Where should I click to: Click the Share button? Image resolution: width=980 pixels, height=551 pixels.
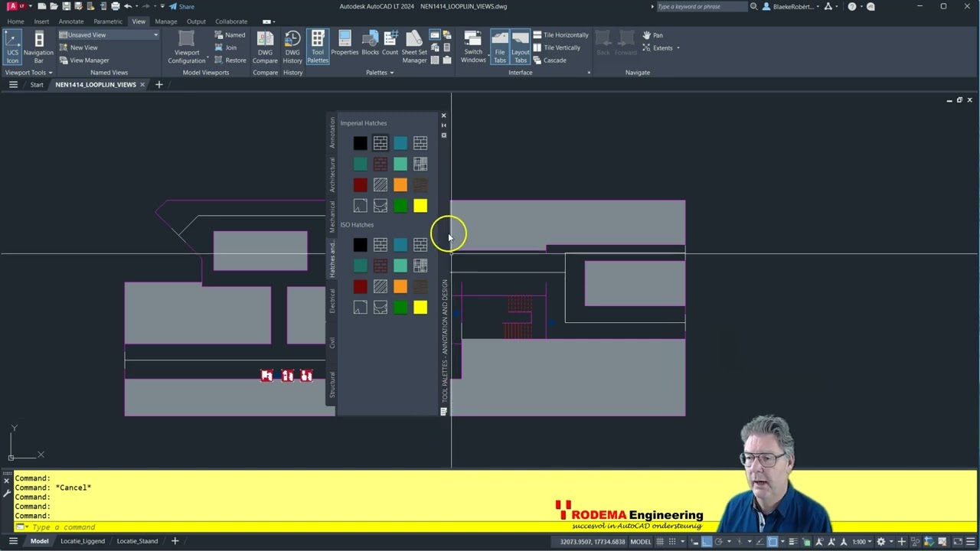point(181,6)
